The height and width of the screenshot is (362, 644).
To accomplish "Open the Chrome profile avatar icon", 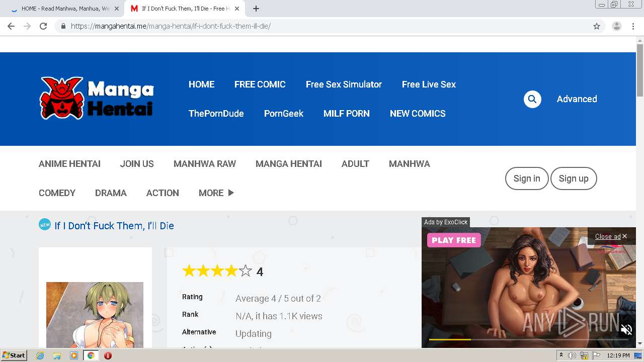I will tap(616, 26).
